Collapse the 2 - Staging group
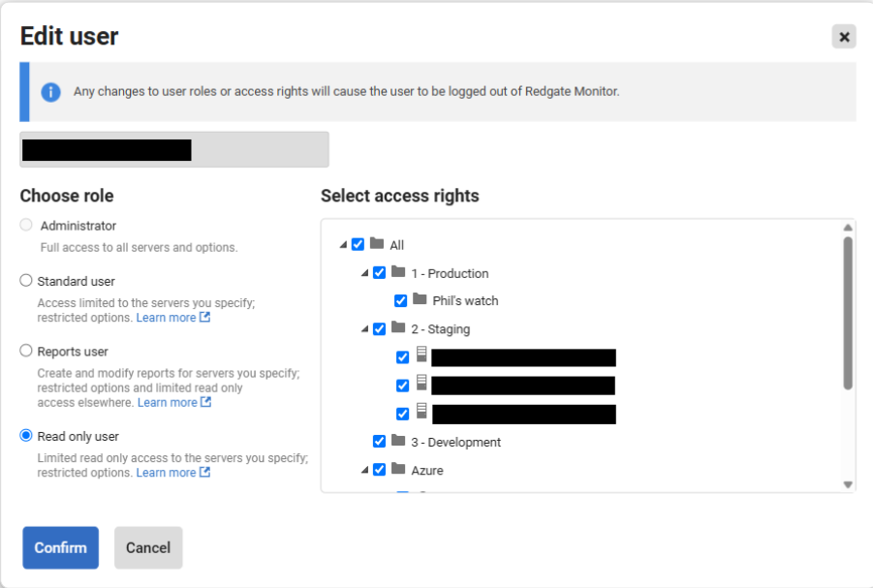The height and width of the screenshot is (588, 873). 364,329
